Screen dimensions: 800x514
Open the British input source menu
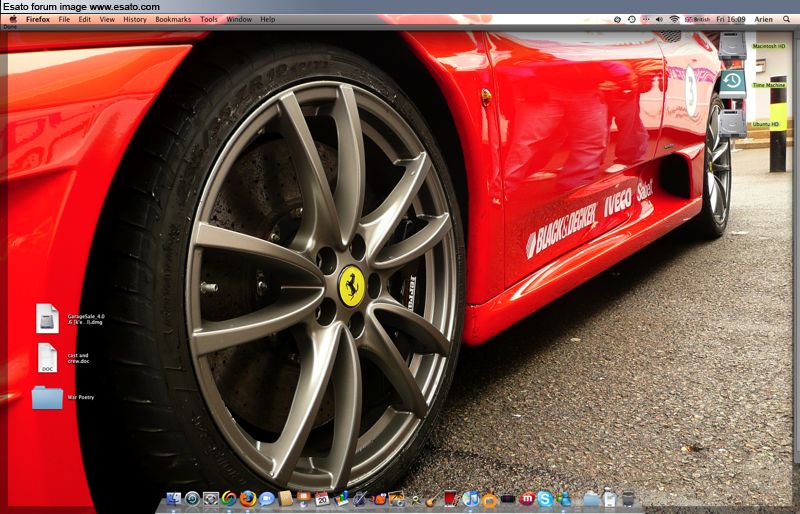[697, 19]
